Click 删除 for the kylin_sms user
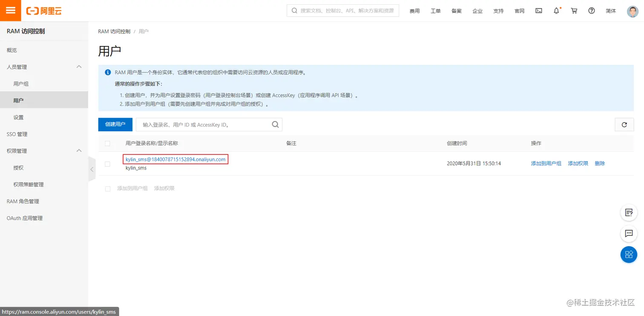The height and width of the screenshot is (316, 644). pyautogui.click(x=600, y=163)
